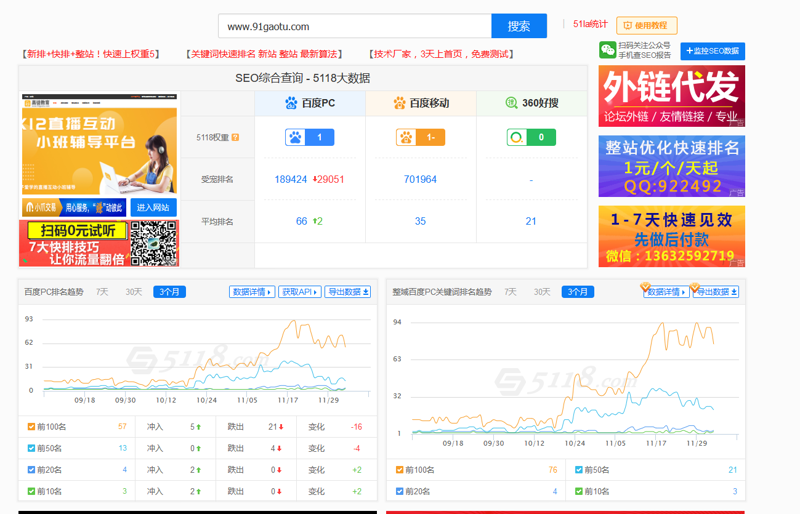Toggle 前10名 checkbox in left trend table
Screen dimensions: 800x514
coord(31,491)
